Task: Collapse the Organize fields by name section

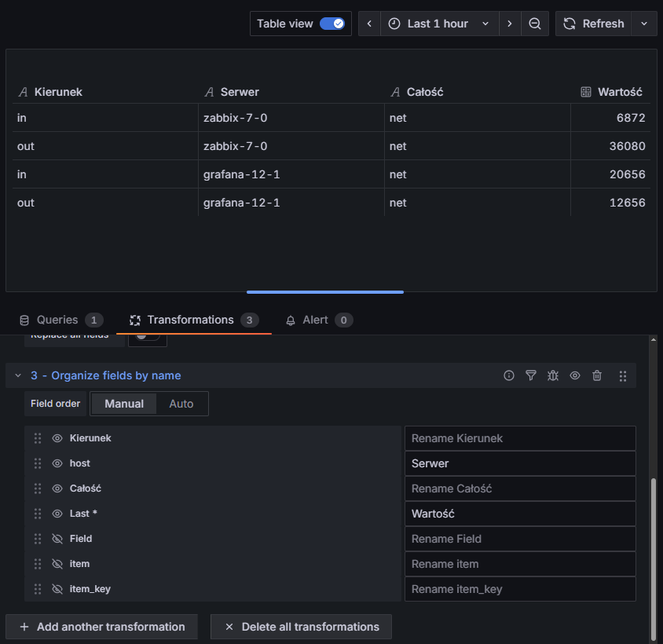Action: coord(18,376)
